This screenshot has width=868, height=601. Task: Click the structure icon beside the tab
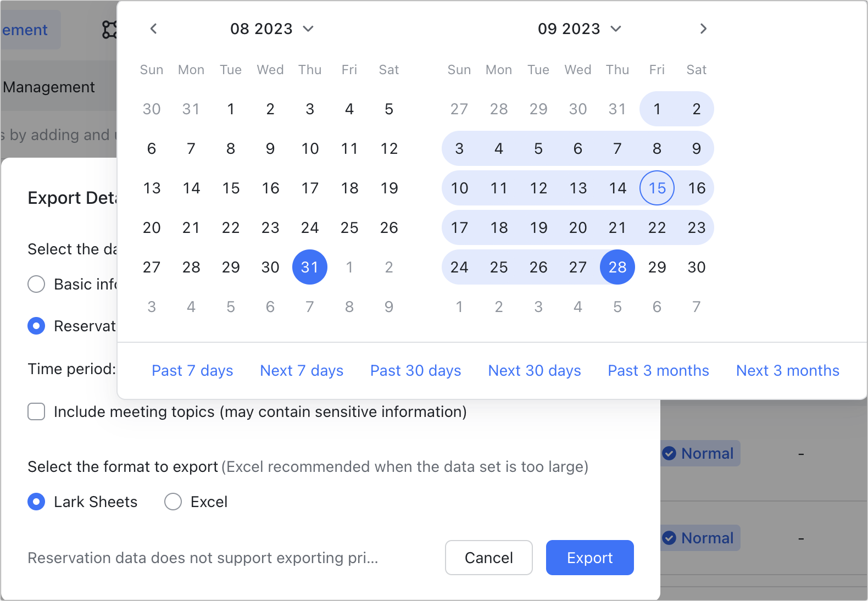[x=109, y=30]
